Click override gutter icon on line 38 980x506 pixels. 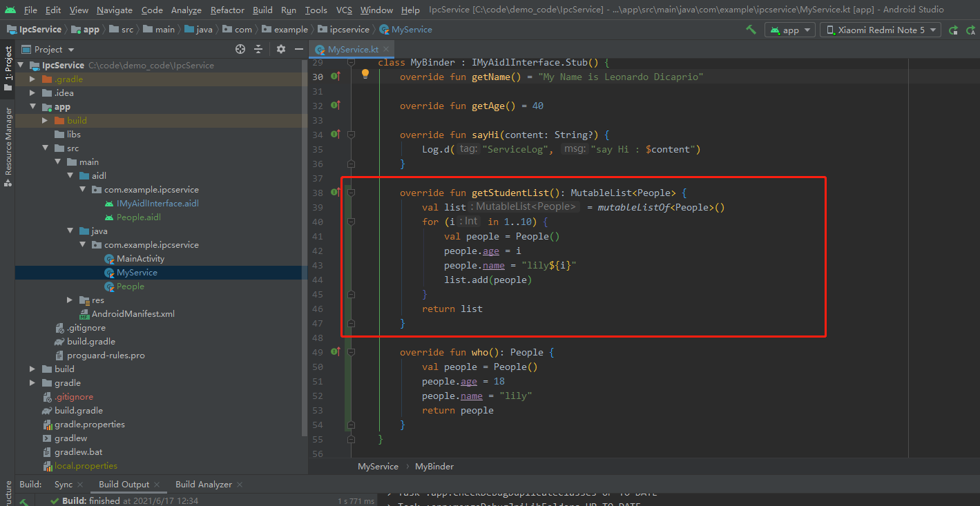pos(336,193)
